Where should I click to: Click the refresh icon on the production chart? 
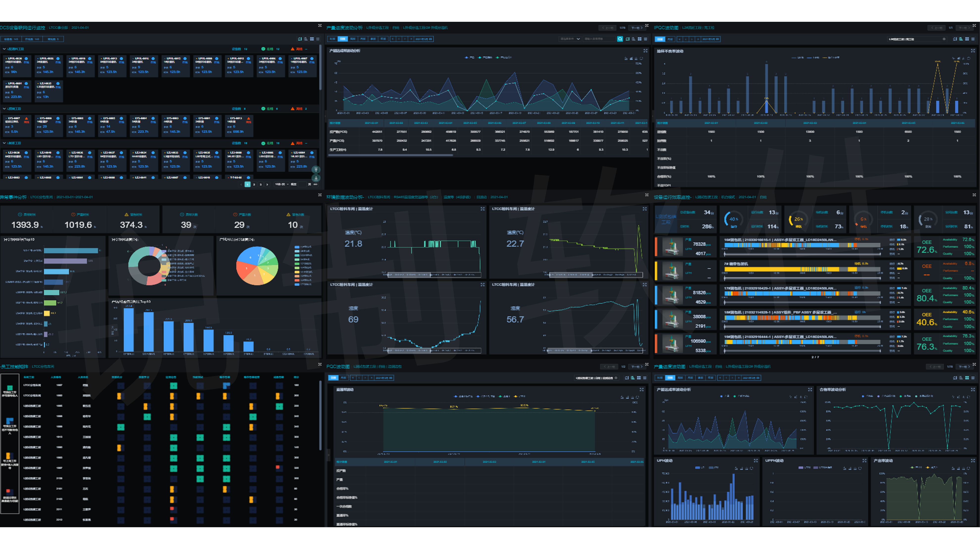641,58
